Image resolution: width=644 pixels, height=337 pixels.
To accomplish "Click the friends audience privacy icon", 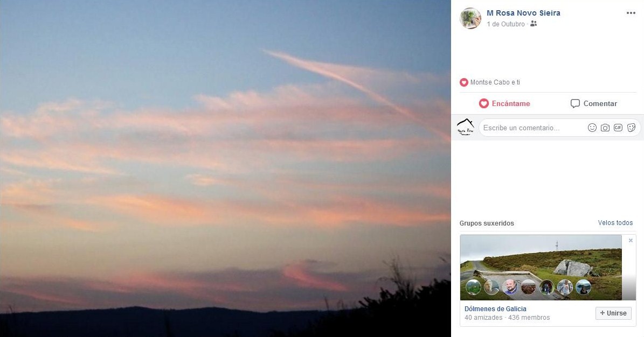I will pos(534,24).
